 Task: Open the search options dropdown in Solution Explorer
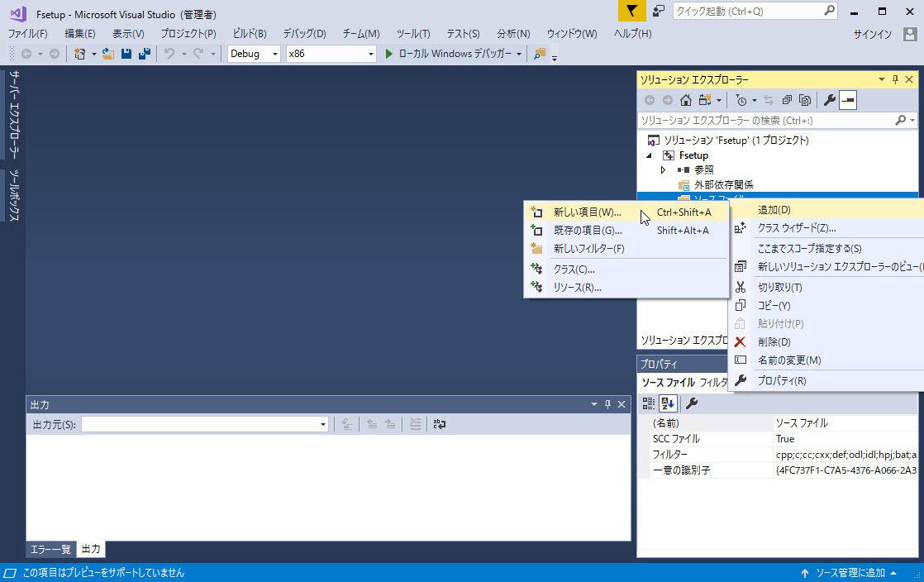point(912,121)
